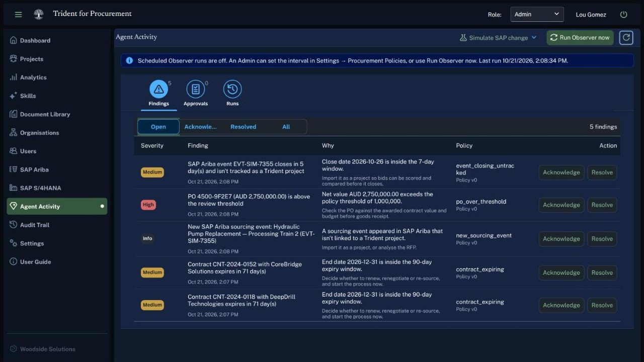Select the Open findings filter tab
This screenshot has height=362, width=644.
coord(158,127)
